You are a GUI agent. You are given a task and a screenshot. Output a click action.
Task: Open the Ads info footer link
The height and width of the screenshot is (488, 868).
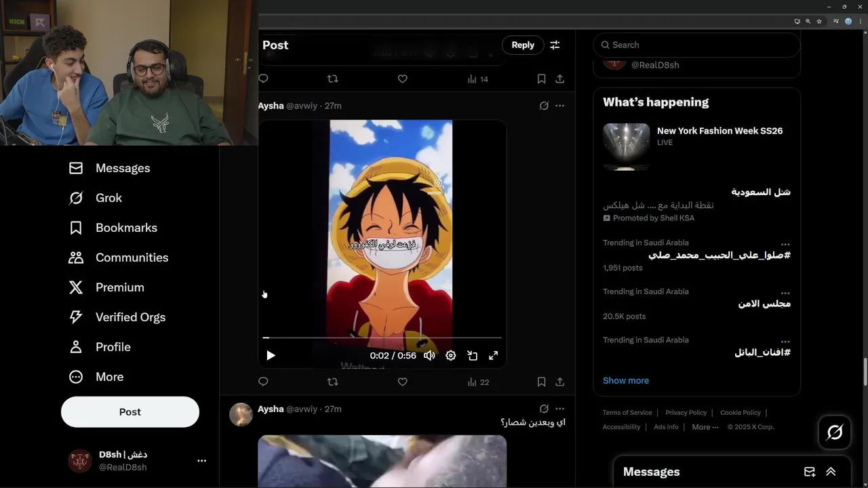point(666,427)
